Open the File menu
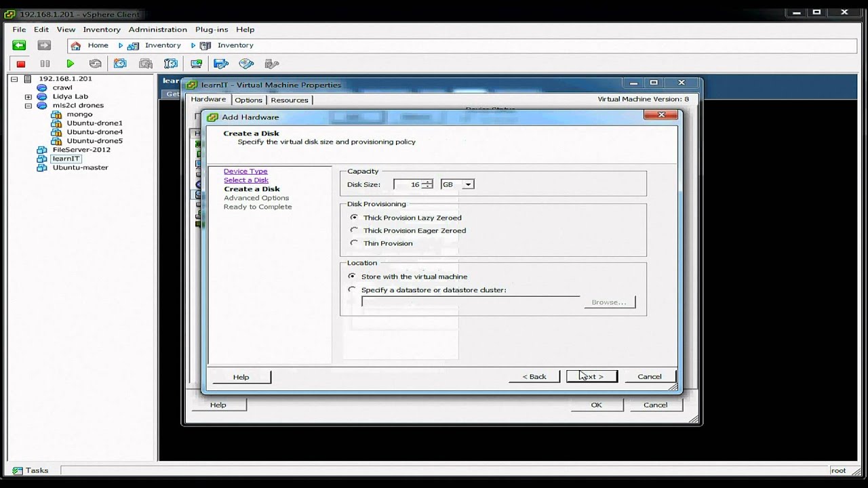Screen dimensions: 868x488 (19, 30)
